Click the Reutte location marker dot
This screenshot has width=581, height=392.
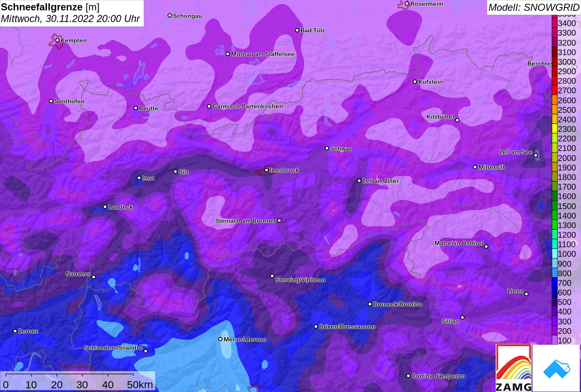pyautogui.click(x=136, y=108)
